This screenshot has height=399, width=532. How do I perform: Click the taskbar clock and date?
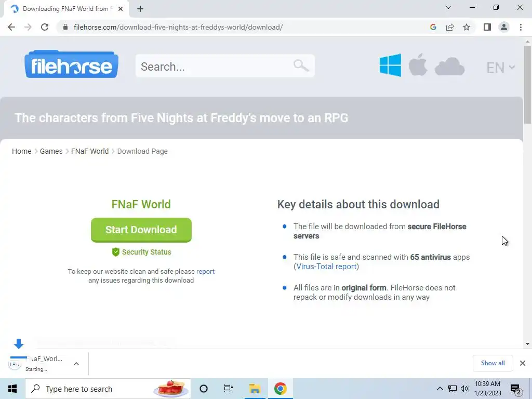click(x=487, y=389)
